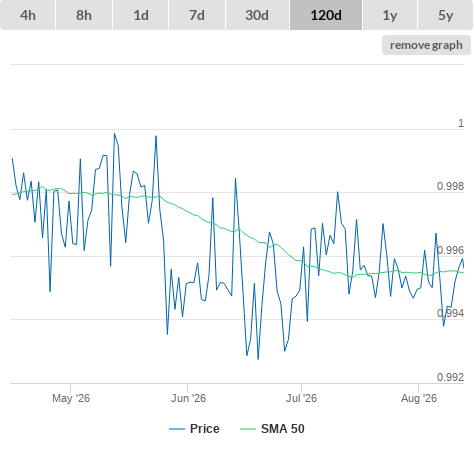Click the May '26 axis marker
Image resolution: width=474 pixels, height=455 pixels.
pos(71,398)
